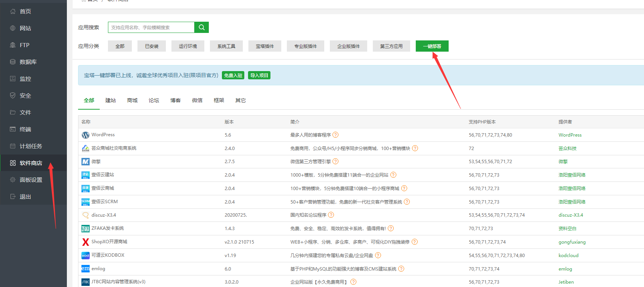Select the 博客 tab
644x287 pixels.
point(176,100)
